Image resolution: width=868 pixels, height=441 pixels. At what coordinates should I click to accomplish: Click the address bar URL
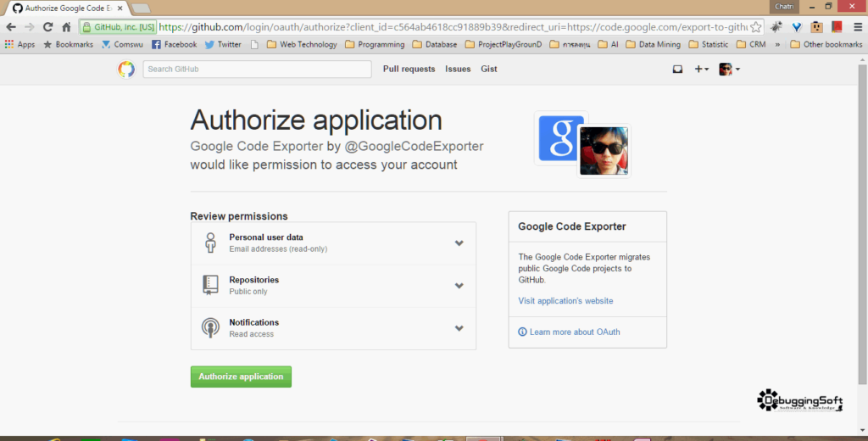click(453, 26)
